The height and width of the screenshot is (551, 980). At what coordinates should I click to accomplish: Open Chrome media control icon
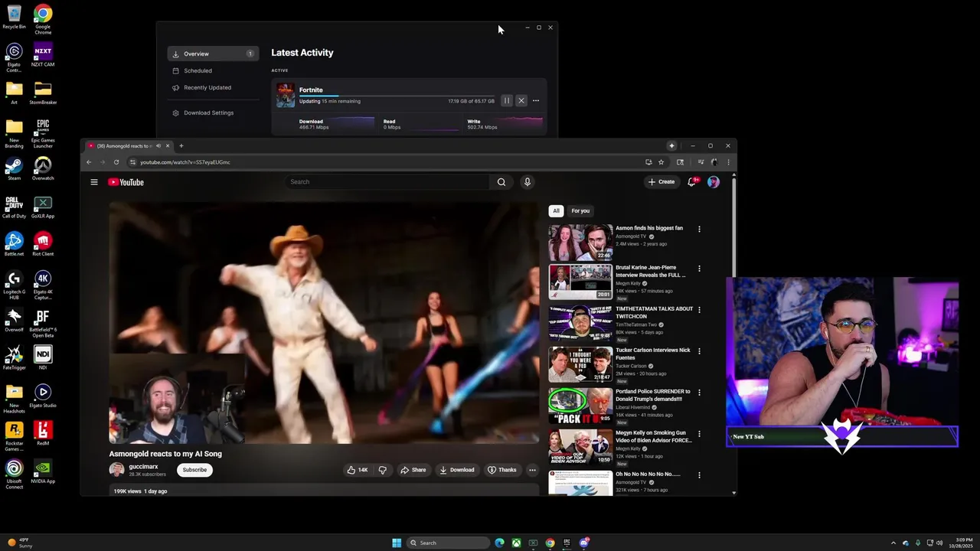701,162
